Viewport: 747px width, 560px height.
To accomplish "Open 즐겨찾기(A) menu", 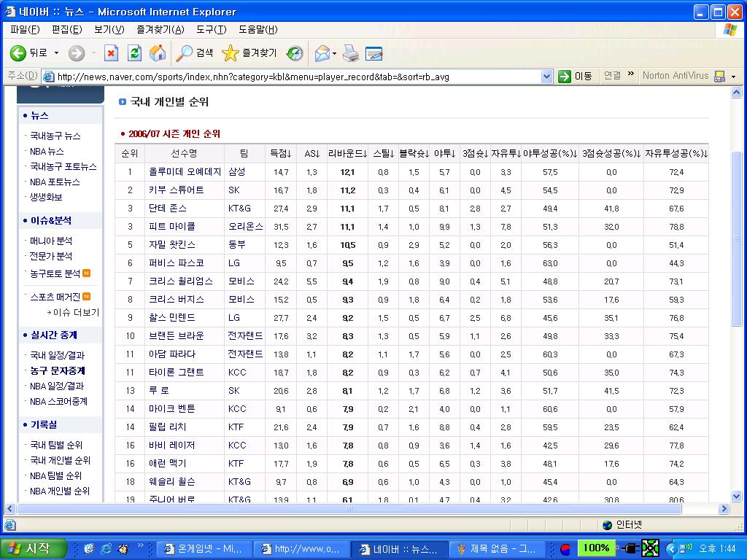I will (160, 29).
